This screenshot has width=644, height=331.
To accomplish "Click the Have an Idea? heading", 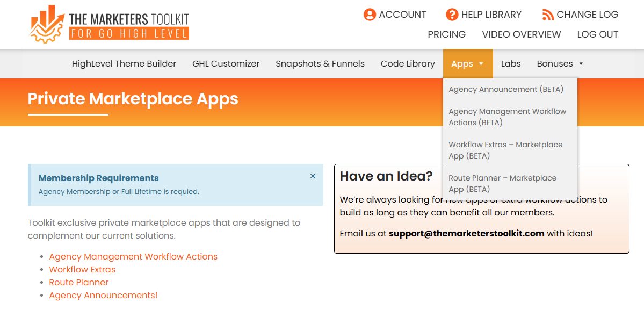I will 386,176.
